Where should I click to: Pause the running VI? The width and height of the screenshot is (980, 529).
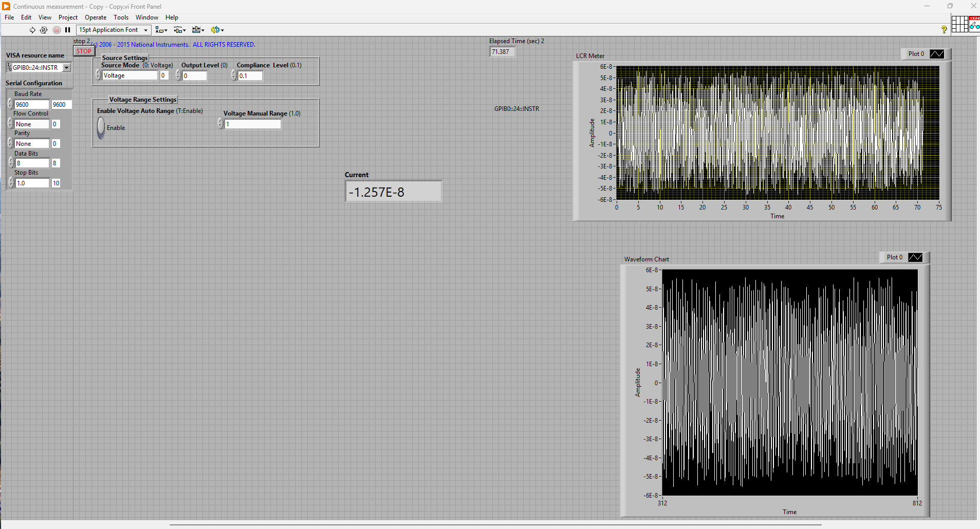click(67, 30)
